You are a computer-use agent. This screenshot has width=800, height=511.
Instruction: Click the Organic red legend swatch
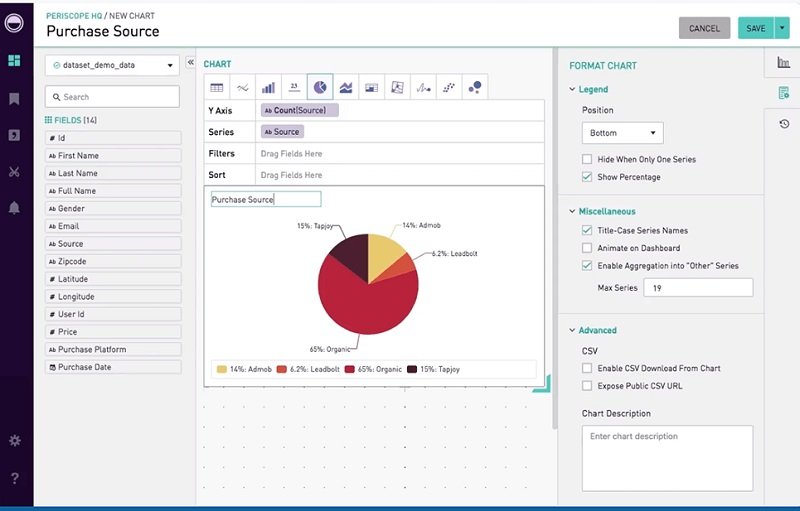coord(349,369)
